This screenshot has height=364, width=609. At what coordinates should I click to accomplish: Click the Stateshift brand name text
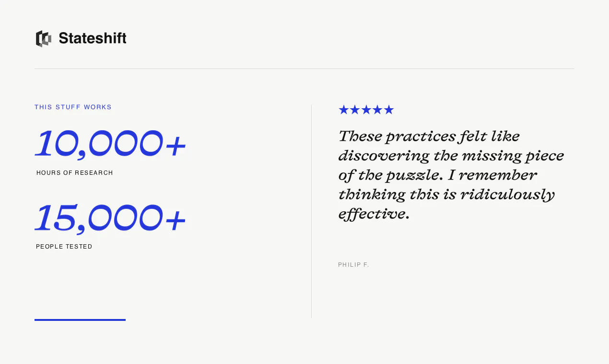(x=93, y=38)
